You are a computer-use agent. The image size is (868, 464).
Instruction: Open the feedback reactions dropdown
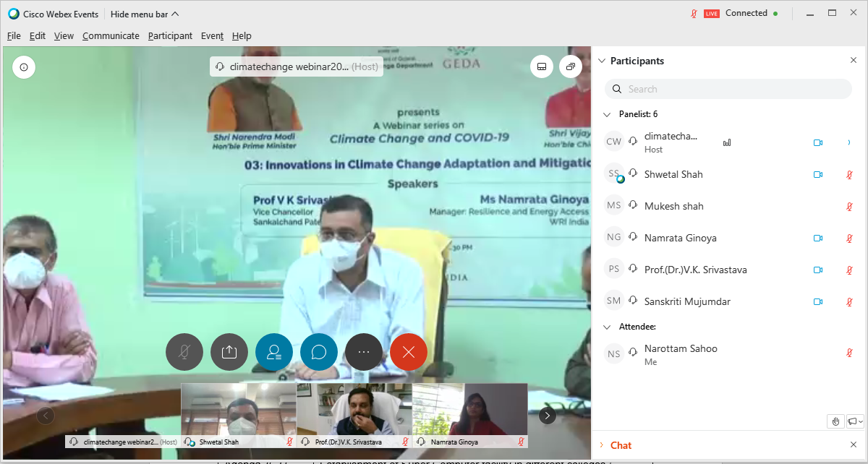(855, 421)
